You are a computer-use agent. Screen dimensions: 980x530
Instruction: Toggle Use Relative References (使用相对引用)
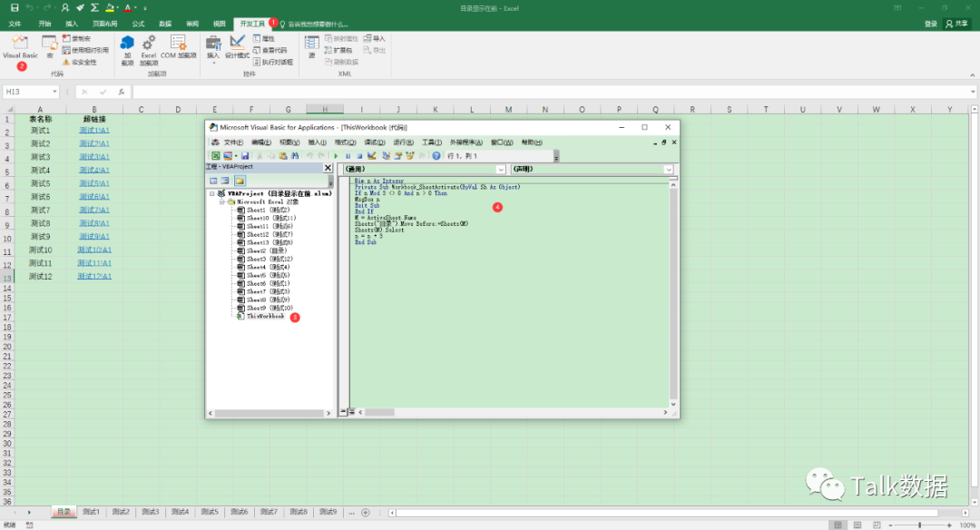point(85,50)
